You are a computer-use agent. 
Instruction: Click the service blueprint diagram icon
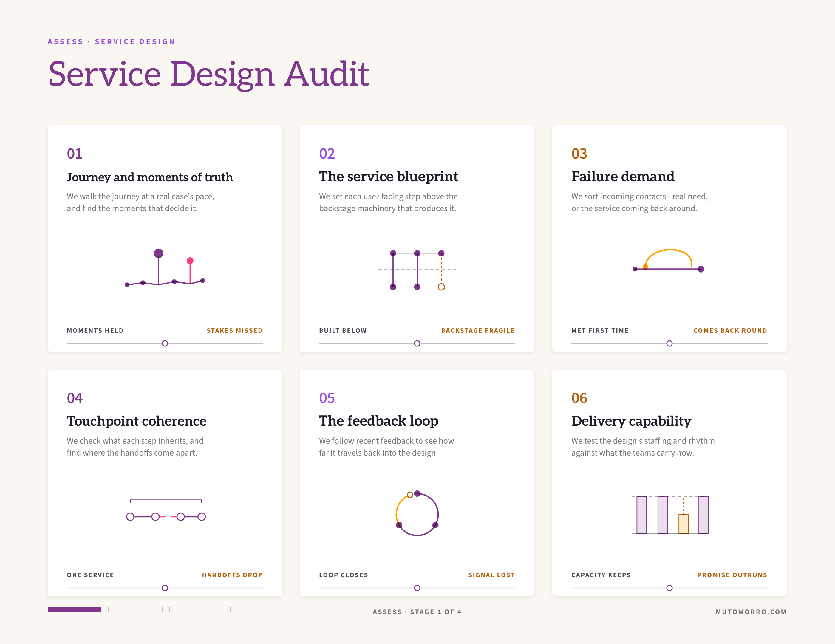(x=417, y=270)
